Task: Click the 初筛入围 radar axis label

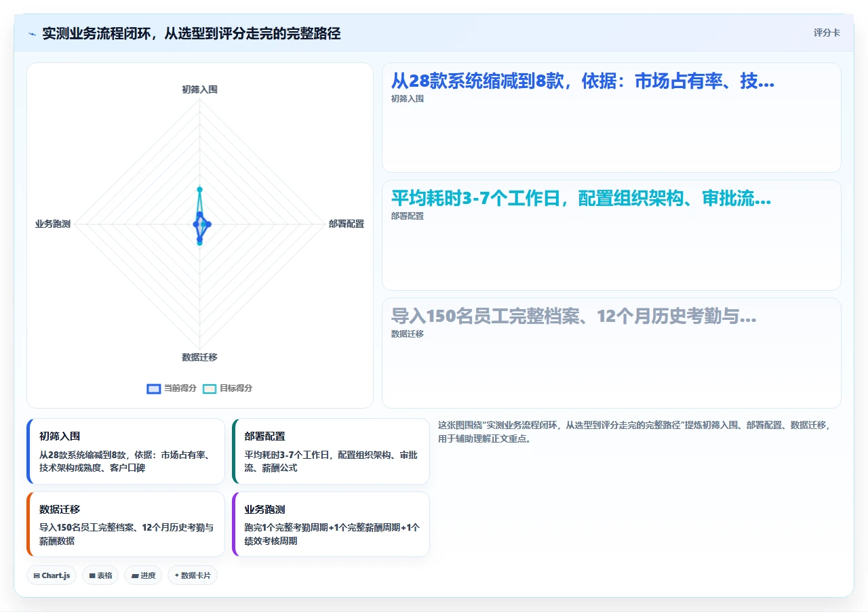Action: (199, 89)
